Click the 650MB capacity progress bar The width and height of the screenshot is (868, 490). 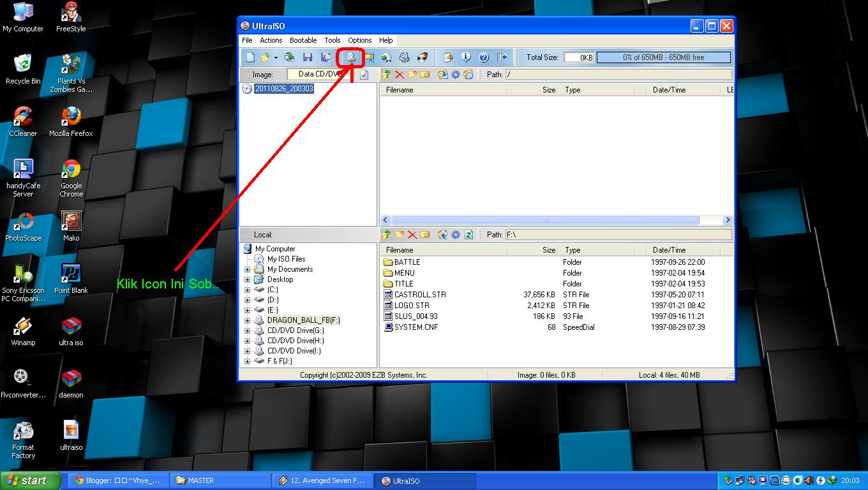coord(664,57)
